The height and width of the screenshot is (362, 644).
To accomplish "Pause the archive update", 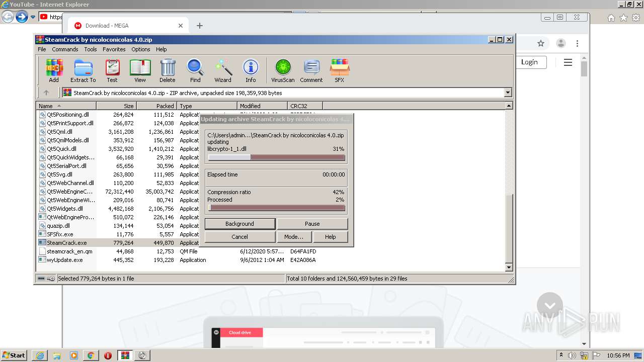I will (x=312, y=224).
